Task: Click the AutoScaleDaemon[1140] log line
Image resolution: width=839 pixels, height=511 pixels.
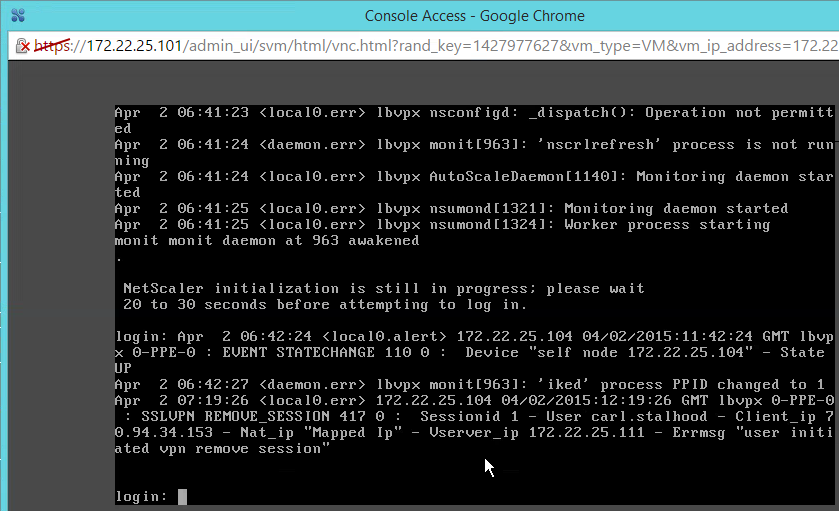Action: (474, 177)
